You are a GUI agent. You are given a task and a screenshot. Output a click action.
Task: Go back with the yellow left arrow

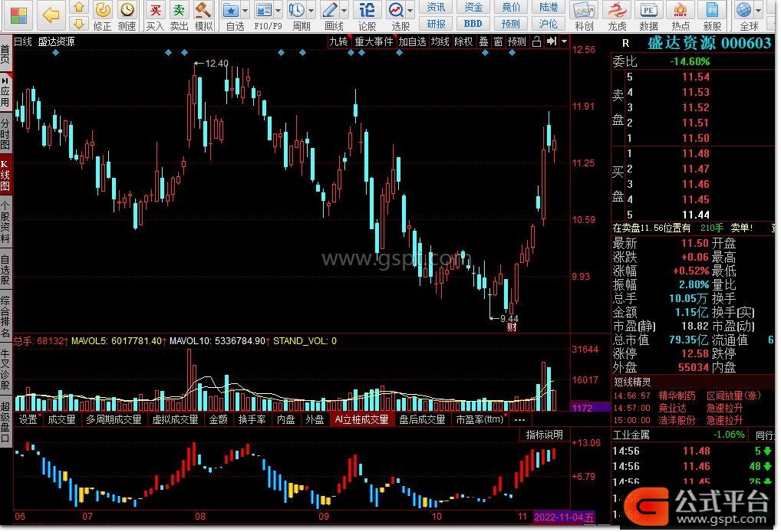pos(51,15)
